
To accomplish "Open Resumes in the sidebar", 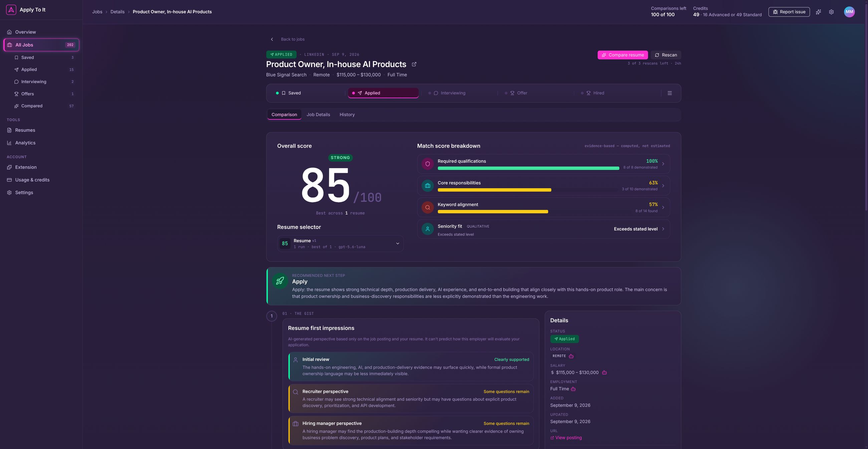I will tap(41, 130).
